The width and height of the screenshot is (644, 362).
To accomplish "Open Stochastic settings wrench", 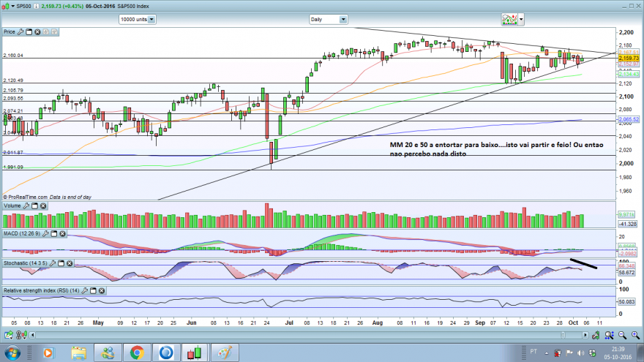I will [53, 263].
